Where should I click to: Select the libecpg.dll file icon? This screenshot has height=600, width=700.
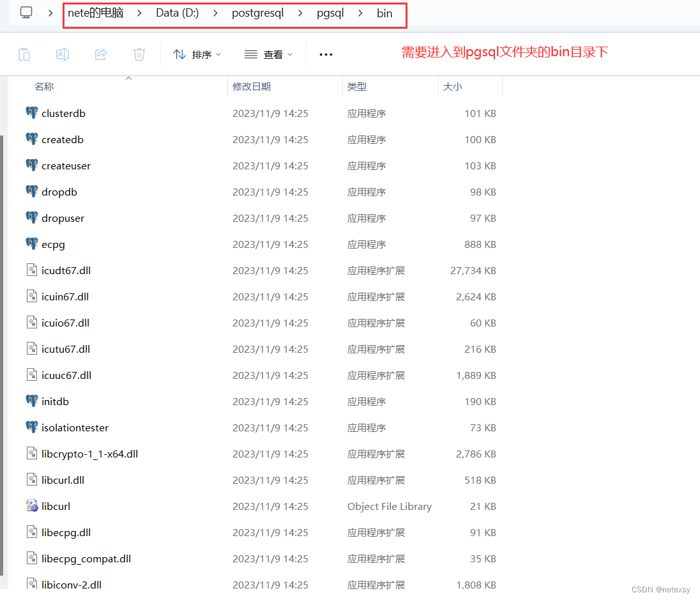click(32, 532)
